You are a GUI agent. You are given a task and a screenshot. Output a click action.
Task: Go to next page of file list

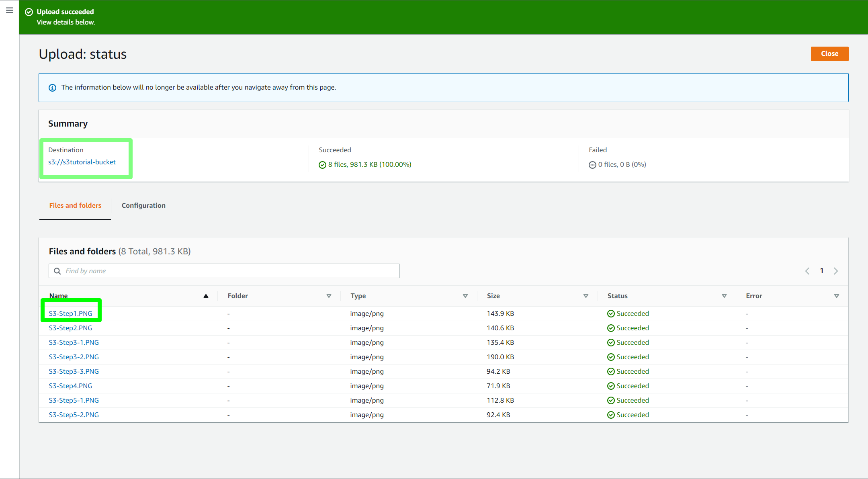(x=836, y=271)
